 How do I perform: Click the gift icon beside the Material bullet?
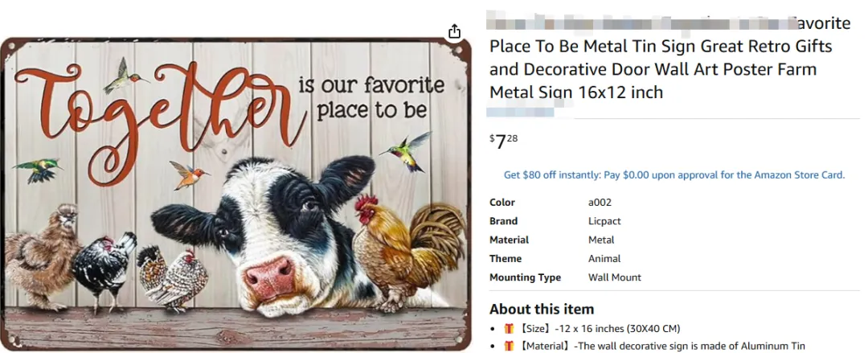click(x=509, y=346)
